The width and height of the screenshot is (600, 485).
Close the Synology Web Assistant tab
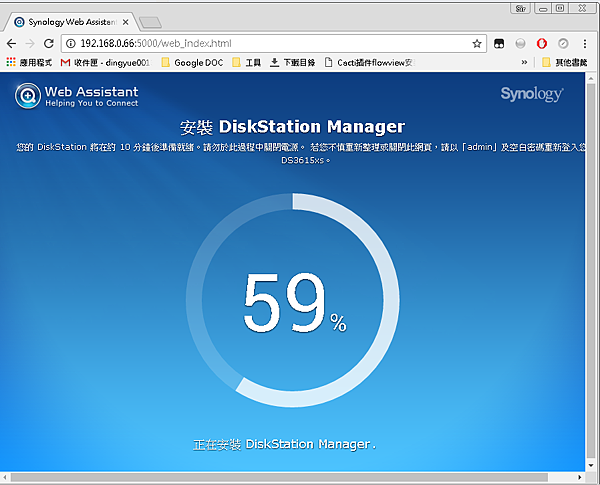point(126,22)
